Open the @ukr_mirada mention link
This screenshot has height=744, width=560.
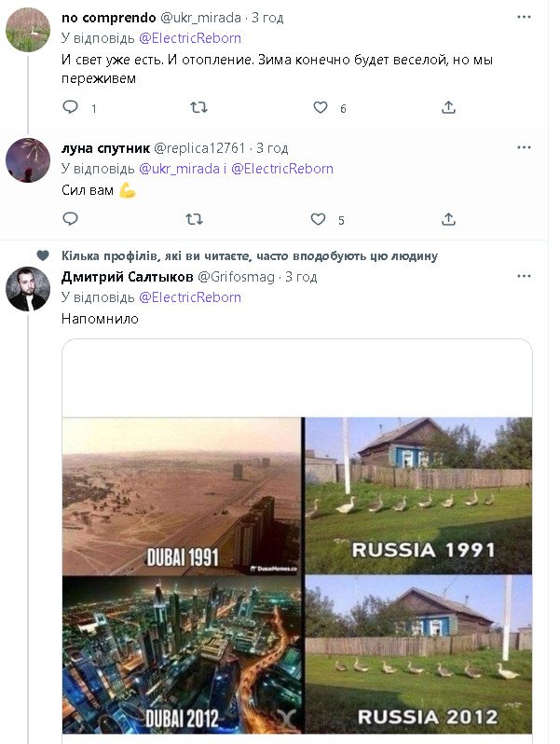tap(177, 169)
